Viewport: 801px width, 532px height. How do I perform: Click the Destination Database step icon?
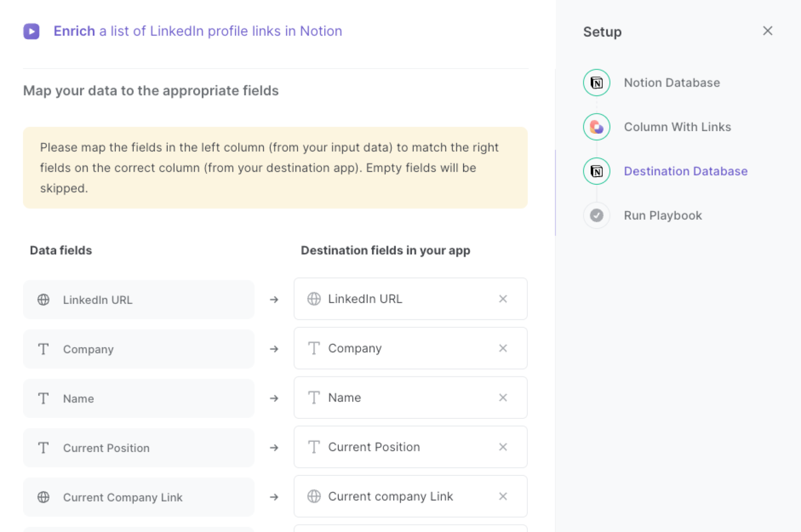(597, 171)
